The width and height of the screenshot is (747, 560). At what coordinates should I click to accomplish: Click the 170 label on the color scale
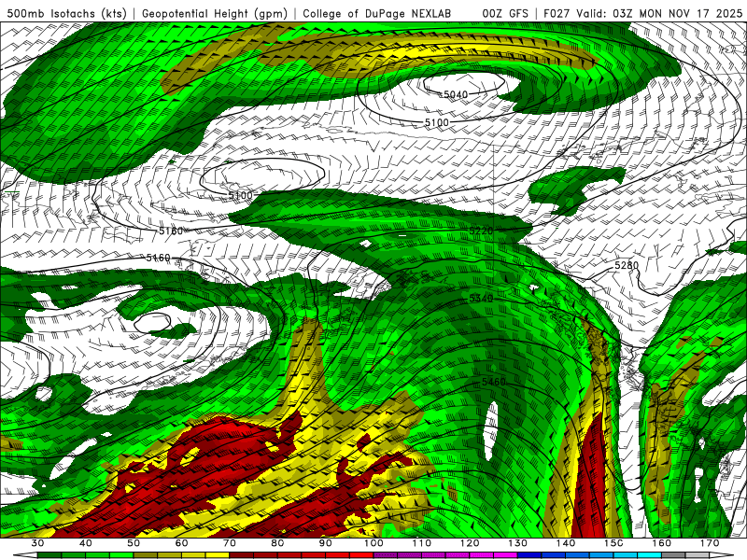[x=710, y=543]
